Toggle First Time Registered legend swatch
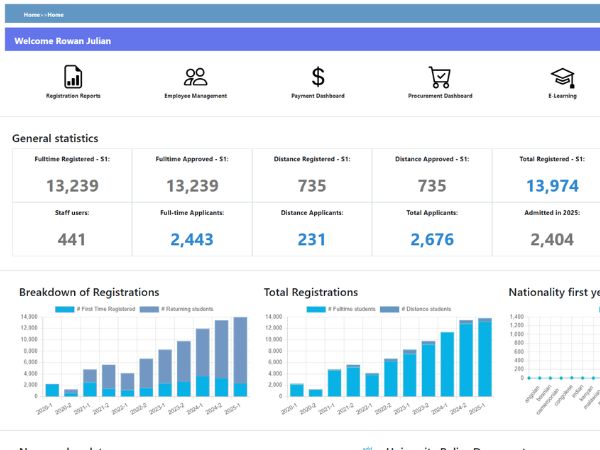The width and height of the screenshot is (600, 450). pos(65,309)
